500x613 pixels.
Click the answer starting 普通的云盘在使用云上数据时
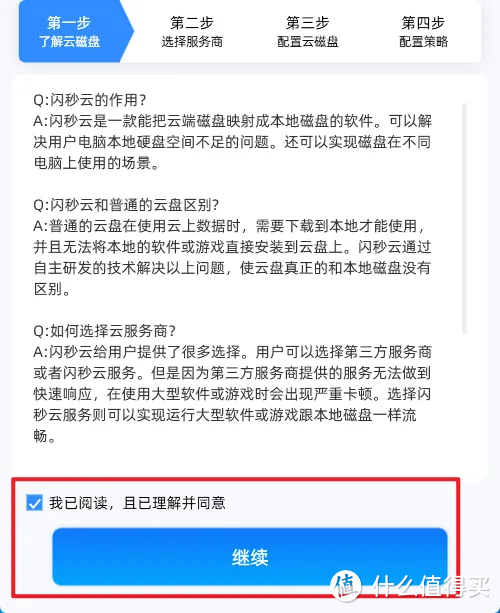pyautogui.click(x=233, y=257)
